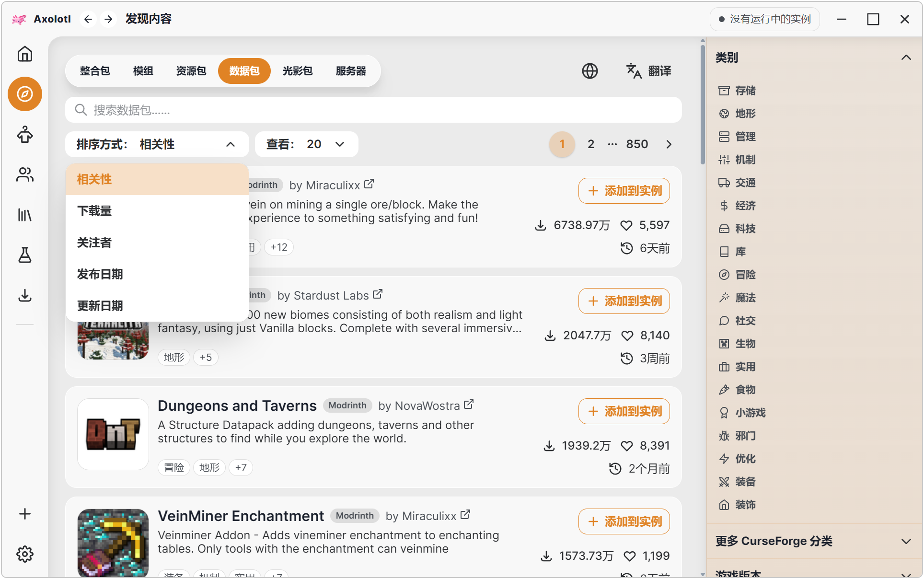Viewport: 924px width, 579px height.
Task: Select 下载量 sort option
Action: [157, 211]
